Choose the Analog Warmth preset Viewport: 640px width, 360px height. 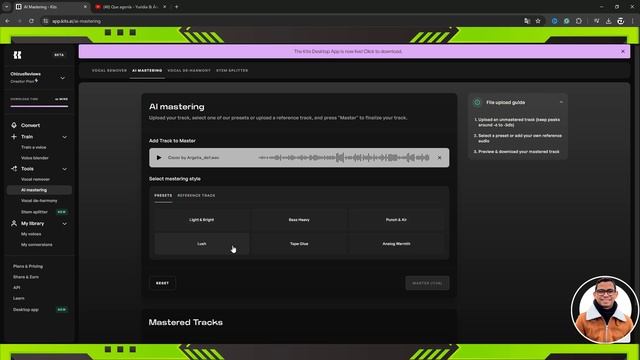pos(396,244)
